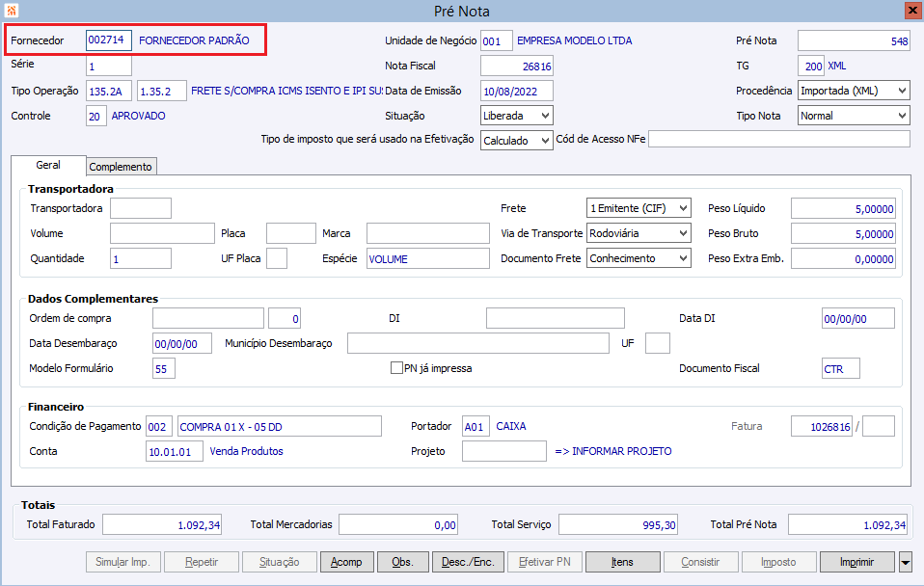Open the Obs. button

pos(403,562)
